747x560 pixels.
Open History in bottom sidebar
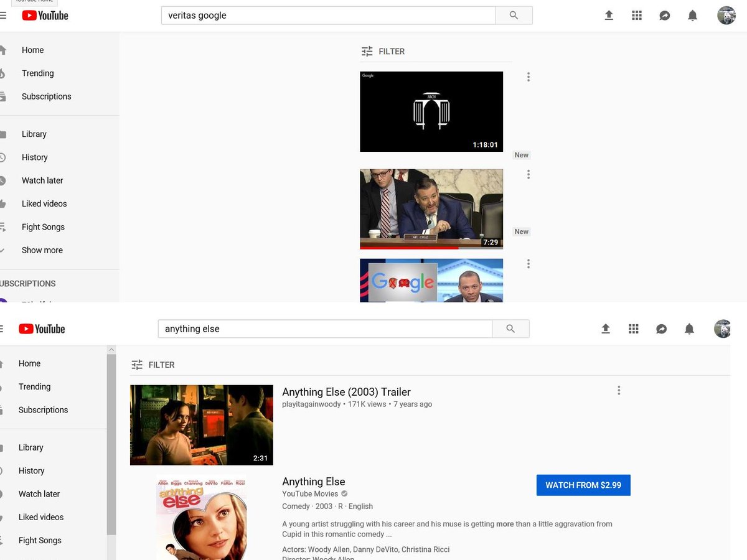point(31,471)
